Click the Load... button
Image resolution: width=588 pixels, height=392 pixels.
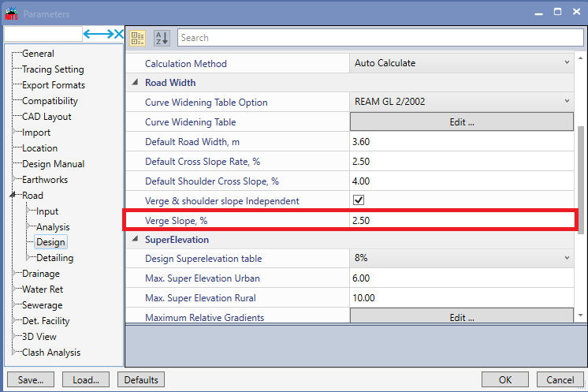click(86, 379)
